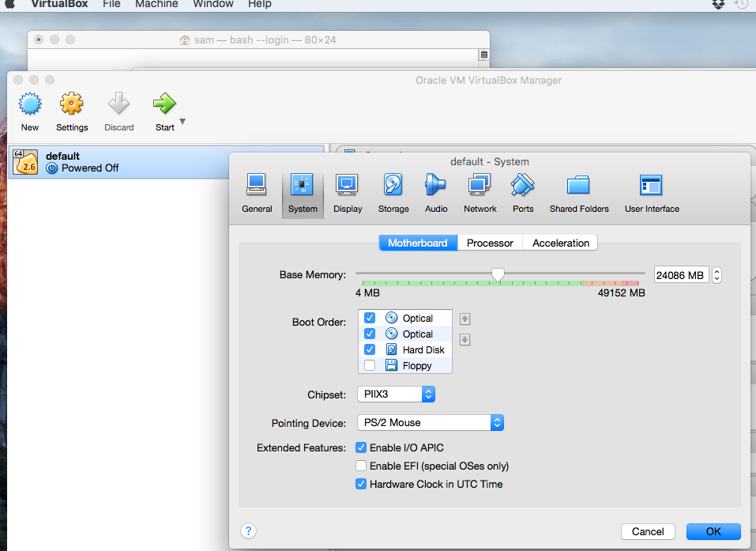Move boot item down with arrow button

(465, 340)
